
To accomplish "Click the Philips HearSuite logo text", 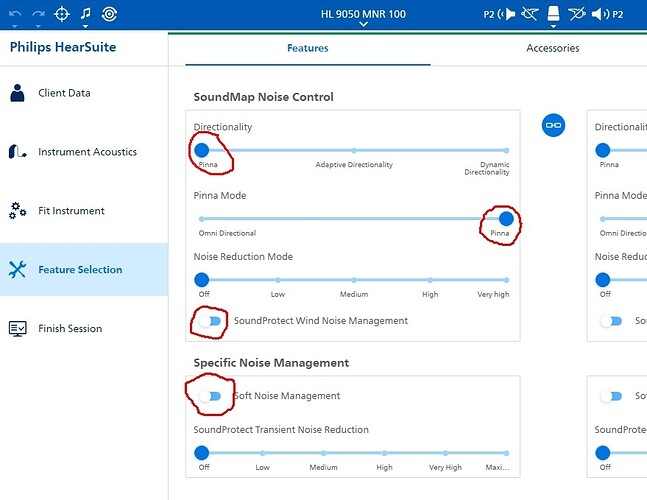I will 63,47.
